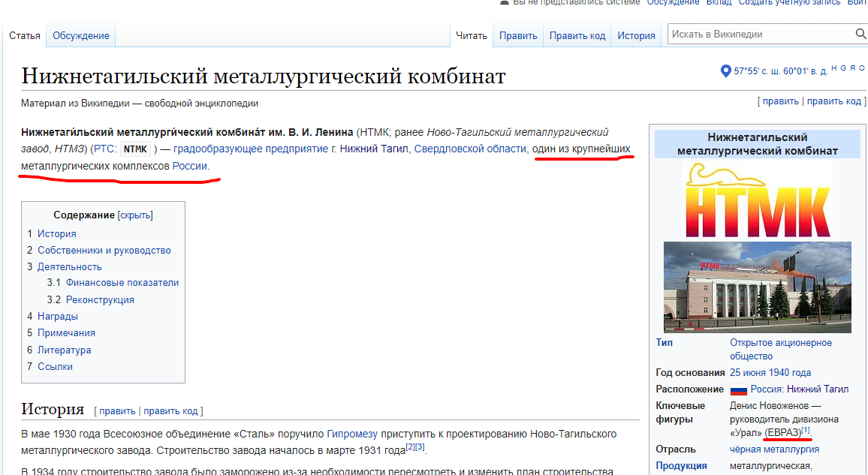The height and width of the screenshot is (475, 868).
Task: Click the coordinates 57°55′ с. ш. link
Action: [781, 71]
